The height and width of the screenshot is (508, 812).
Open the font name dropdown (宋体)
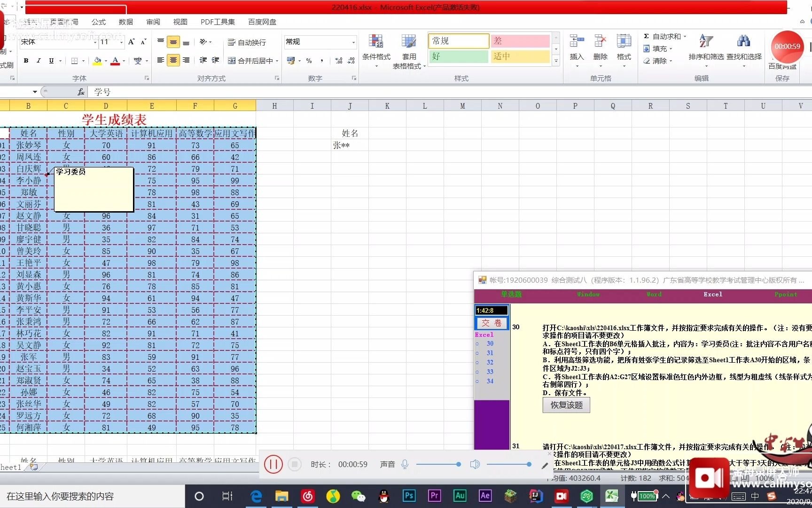click(95, 42)
